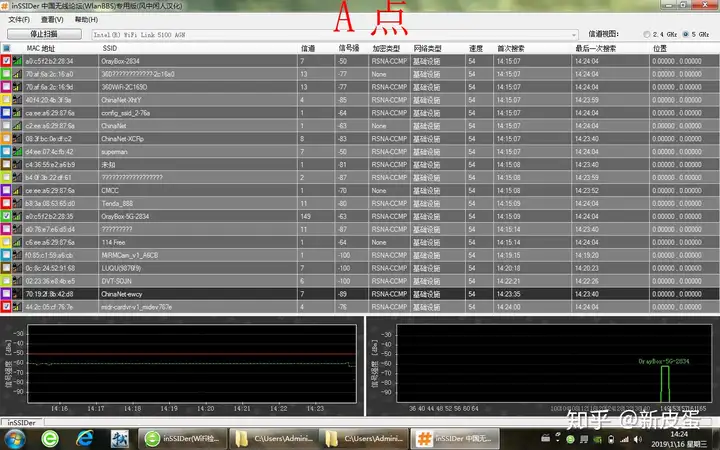Click the signal icon for config_ssid_2-76a
Screen dimensions: 720x450
pyautogui.click(x=17, y=112)
